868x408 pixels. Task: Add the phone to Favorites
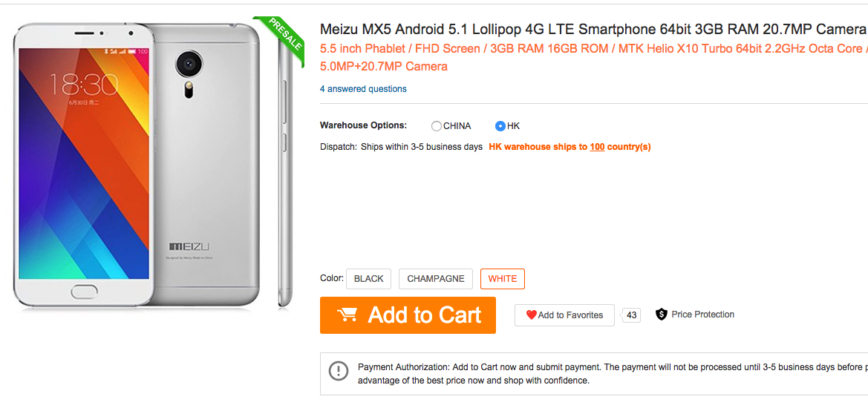(564, 315)
